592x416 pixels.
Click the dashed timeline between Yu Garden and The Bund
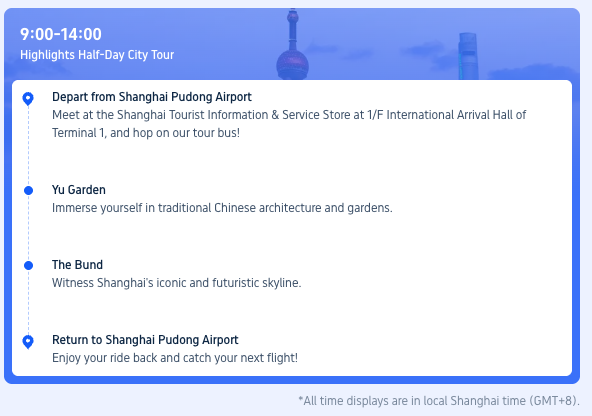click(28, 228)
